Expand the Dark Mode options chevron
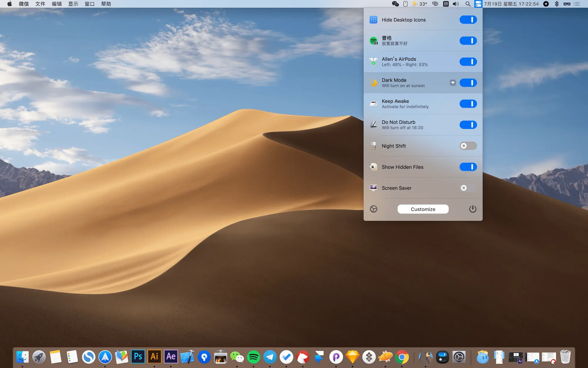Image resolution: width=588 pixels, height=368 pixels. [453, 83]
